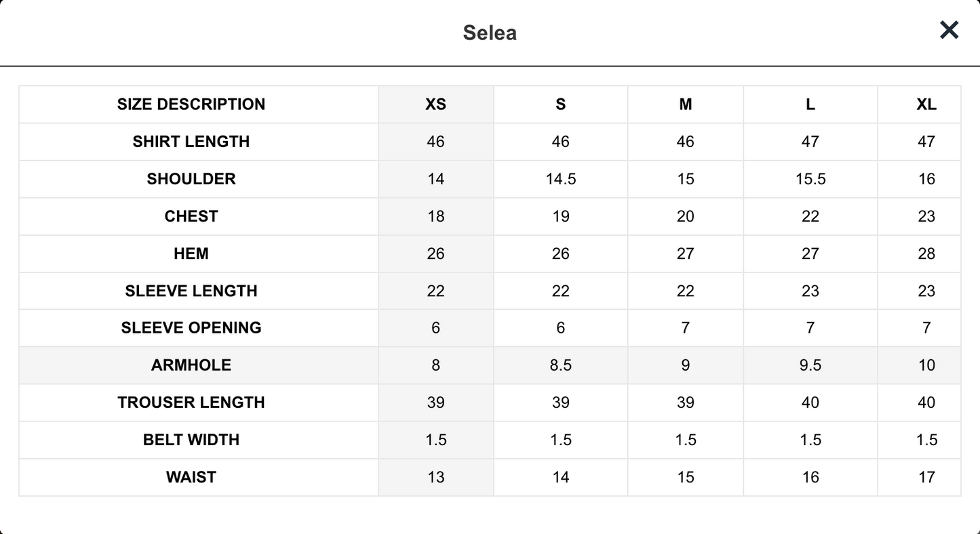980x534 pixels.
Task: Select the WAIST value for size XS
Action: coord(435,477)
